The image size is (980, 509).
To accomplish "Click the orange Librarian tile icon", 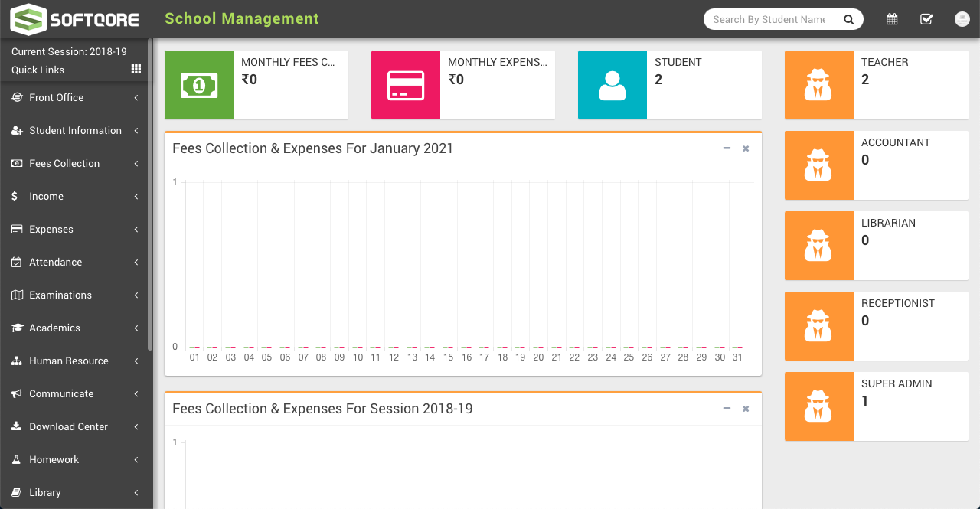I will pyautogui.click(x=819, y=246).
